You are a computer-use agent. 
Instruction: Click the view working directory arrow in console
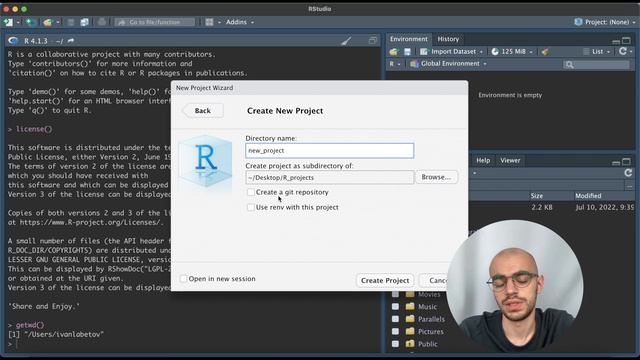click(71, 40)
